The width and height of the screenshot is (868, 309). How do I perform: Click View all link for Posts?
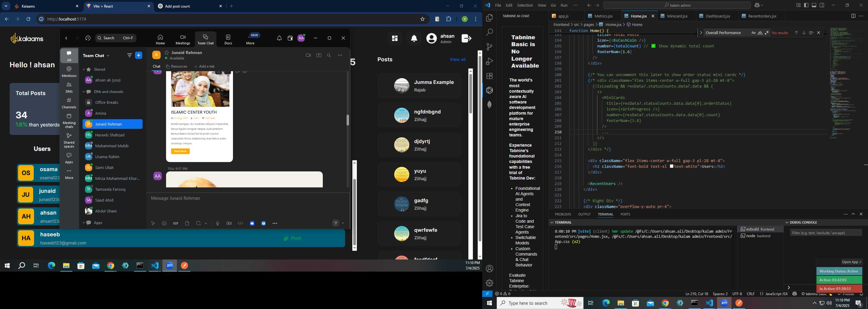[457, 59]
